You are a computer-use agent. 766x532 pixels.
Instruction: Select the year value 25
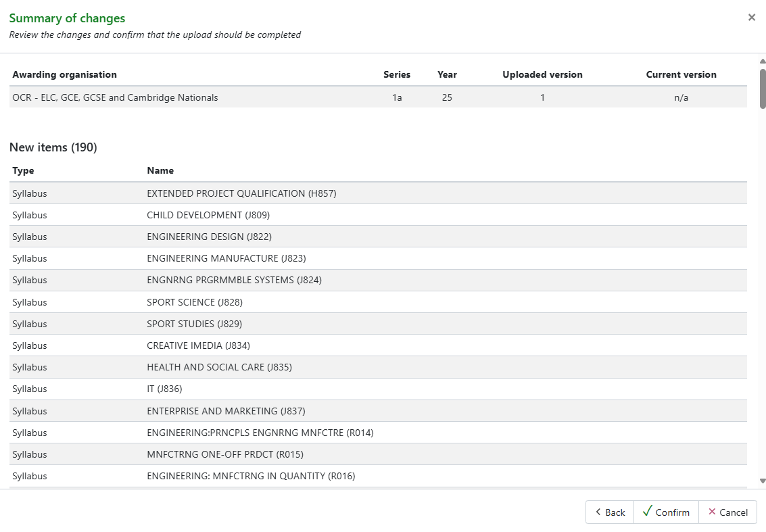(x=447, y=97)
